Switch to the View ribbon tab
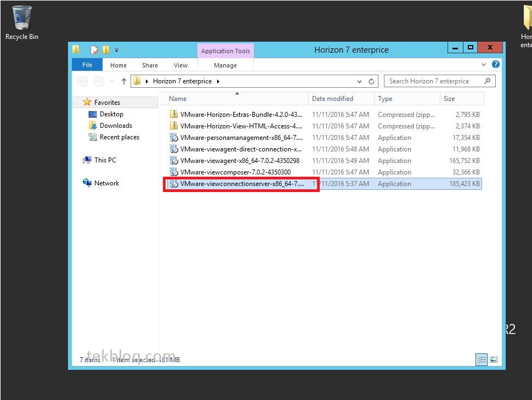Viewport: 532px width, 400px height. coord(180,65)
